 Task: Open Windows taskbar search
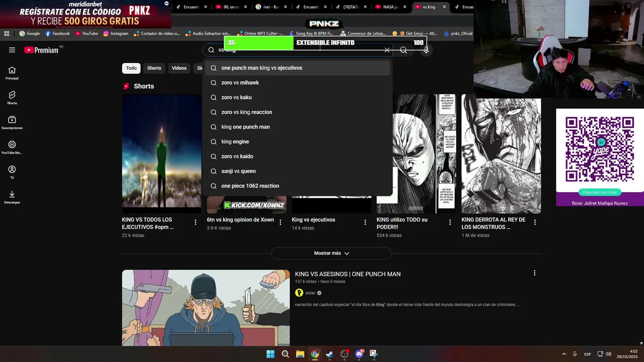click(285, 354)
